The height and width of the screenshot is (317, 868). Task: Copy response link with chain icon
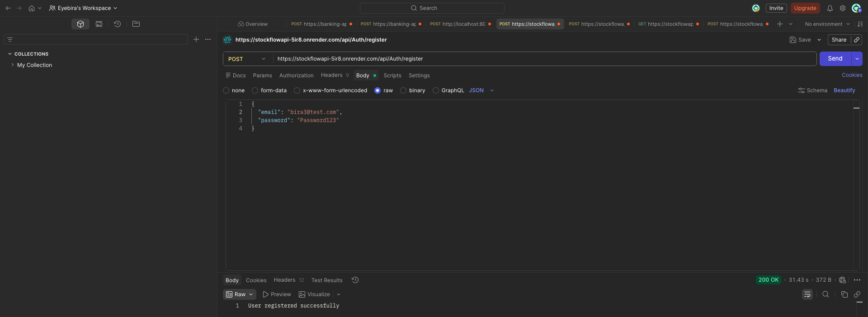(857, 294)
